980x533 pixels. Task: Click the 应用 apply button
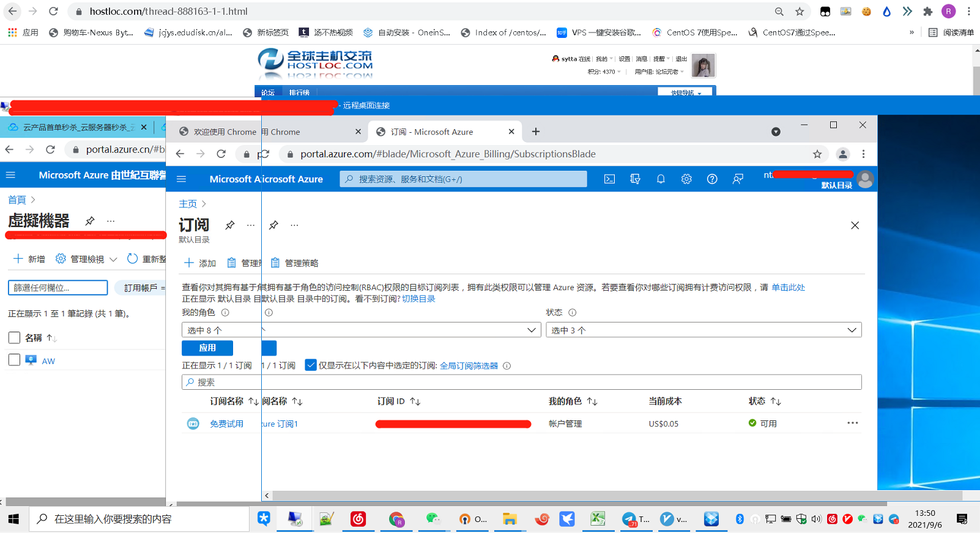[207, 348]
